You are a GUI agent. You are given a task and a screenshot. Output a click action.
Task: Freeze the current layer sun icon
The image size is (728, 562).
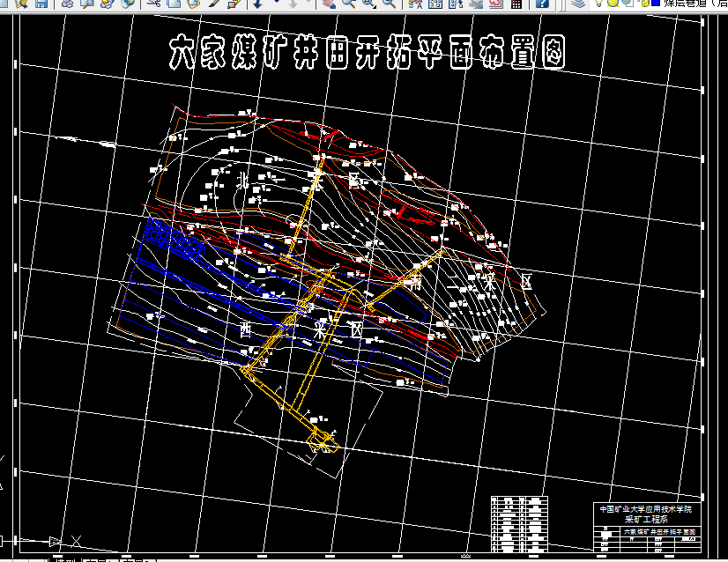coord(613,5)
